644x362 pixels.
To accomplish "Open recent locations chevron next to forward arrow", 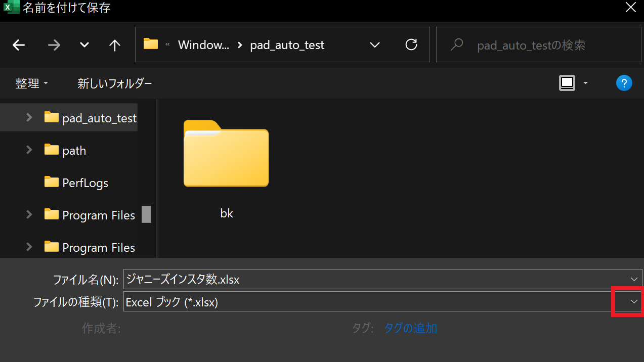I will click(x=84, y=45).
